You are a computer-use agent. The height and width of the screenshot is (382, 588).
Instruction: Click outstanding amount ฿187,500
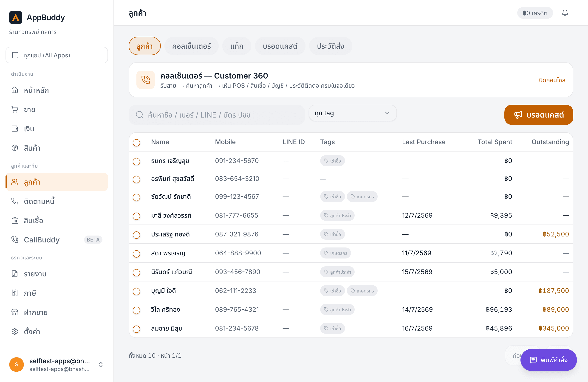tap(554, 291)
